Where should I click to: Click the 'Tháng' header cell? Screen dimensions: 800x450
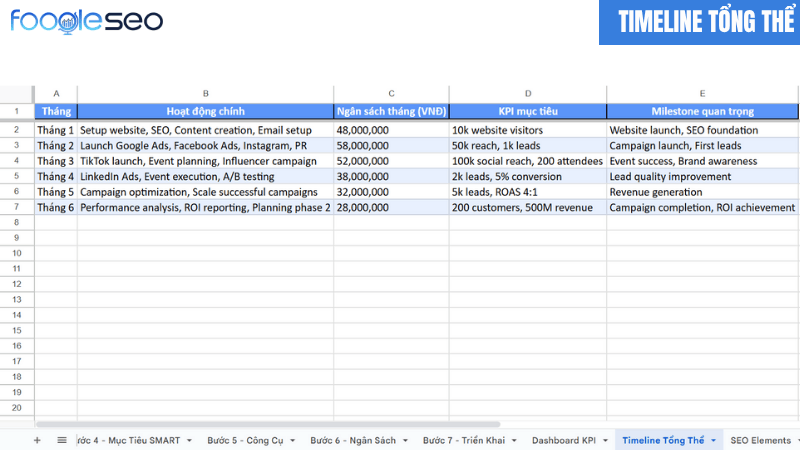pyautogui.click(x=56, y=111)
